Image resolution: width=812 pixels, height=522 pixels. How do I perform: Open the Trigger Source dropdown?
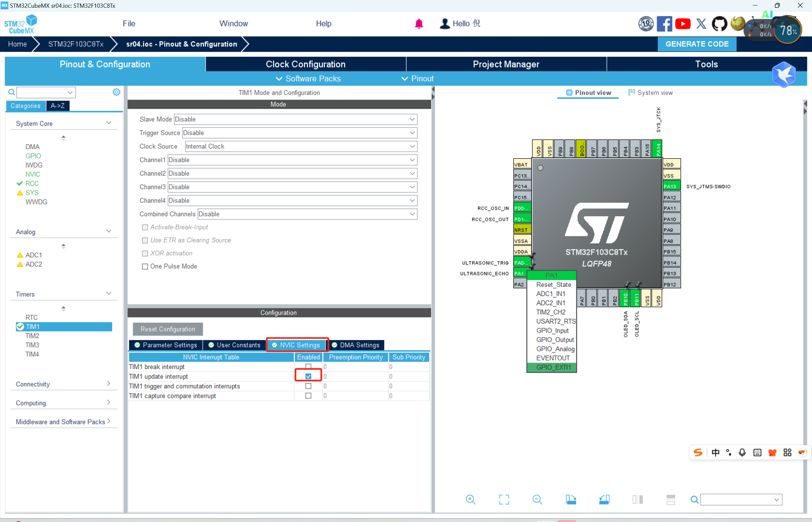300,133
